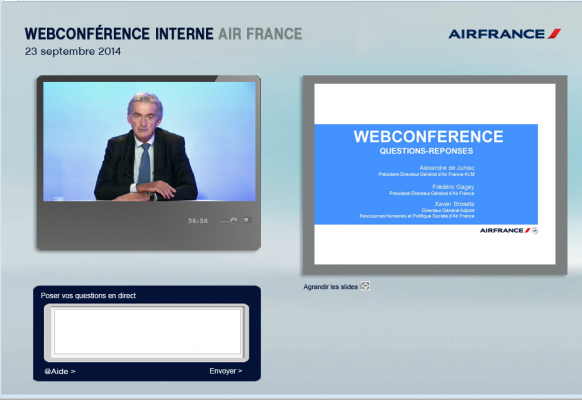Click the 56:58 video time display
The width and height of the screenshot is (582, 400).
point(198,221)
